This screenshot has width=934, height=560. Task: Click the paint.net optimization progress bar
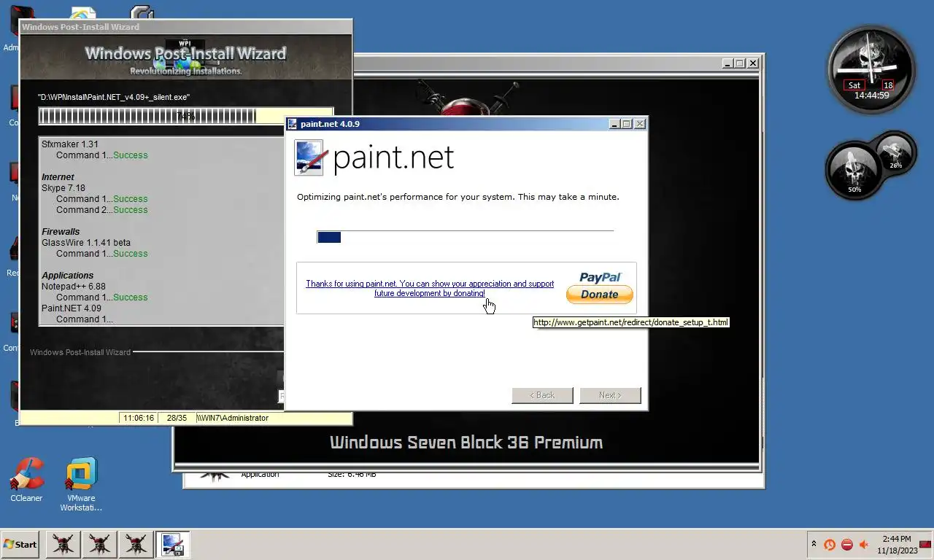click(x=466, y=237)
